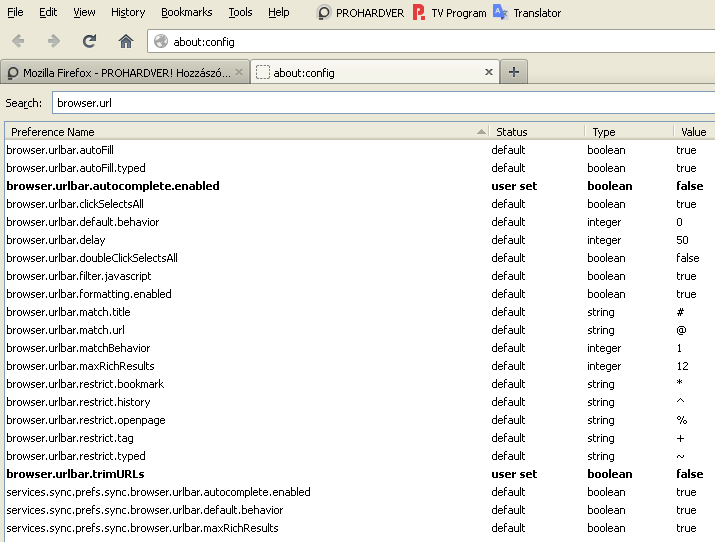The width and height of the screenshot is (715, 542).
Task: Select browser.urlbar.clickSelectsAll preference
Action: coord(359,204)
